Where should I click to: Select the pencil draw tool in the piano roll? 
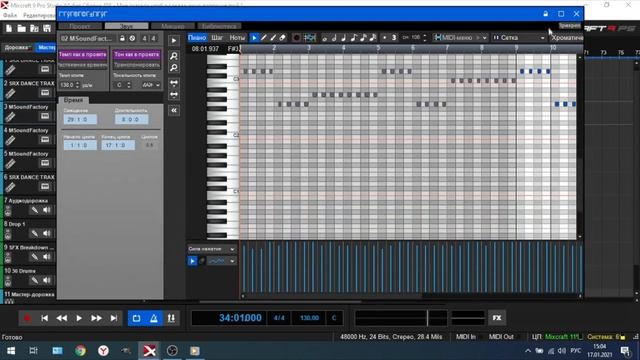tap(264, 38)
